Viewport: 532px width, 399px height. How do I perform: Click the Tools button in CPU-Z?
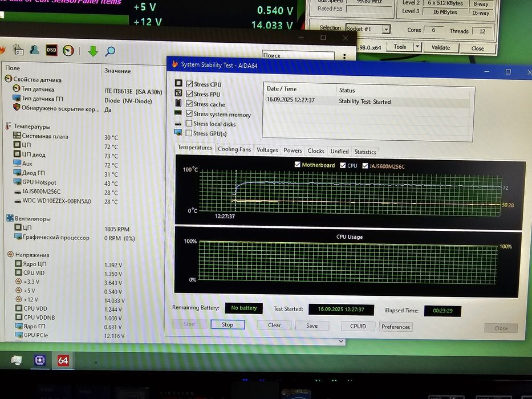click(400, 47)
